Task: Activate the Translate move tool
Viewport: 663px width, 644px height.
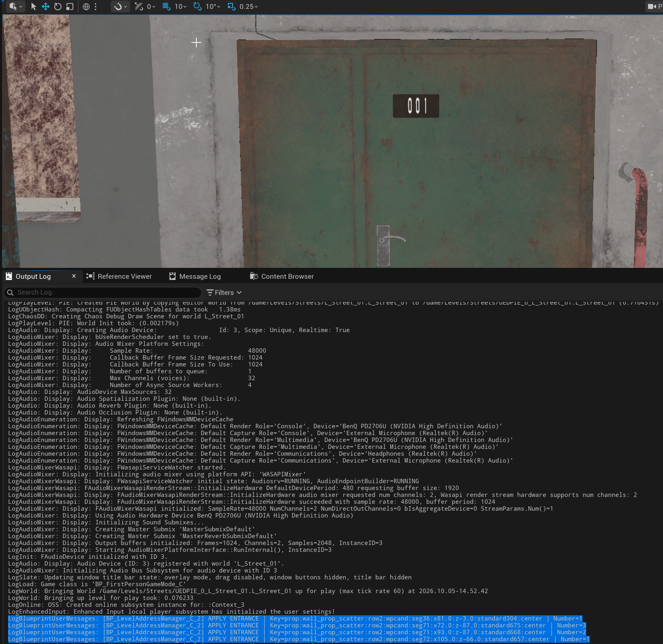Action: point(46,6)
